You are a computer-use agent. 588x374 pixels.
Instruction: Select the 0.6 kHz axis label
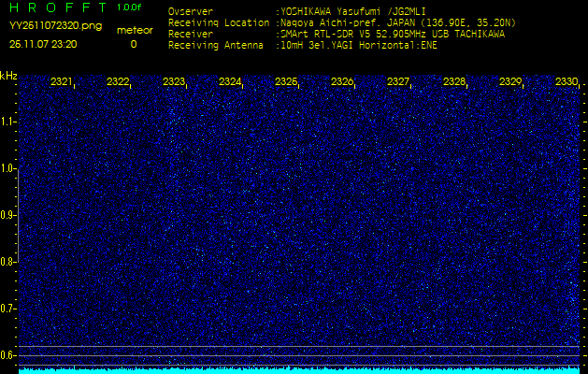[x=8, y=354]
